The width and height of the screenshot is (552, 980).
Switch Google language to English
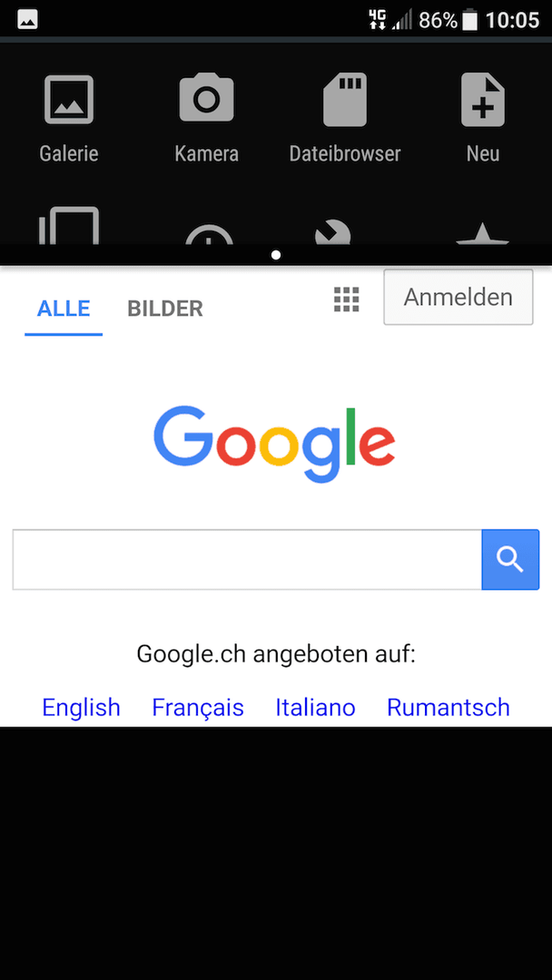tap(82, 708)
